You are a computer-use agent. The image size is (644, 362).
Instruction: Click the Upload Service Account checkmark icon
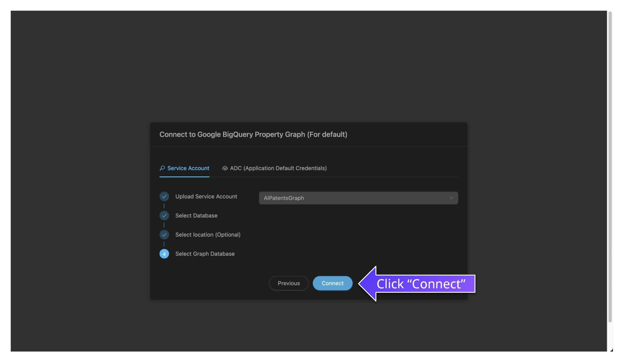point(164,196)
